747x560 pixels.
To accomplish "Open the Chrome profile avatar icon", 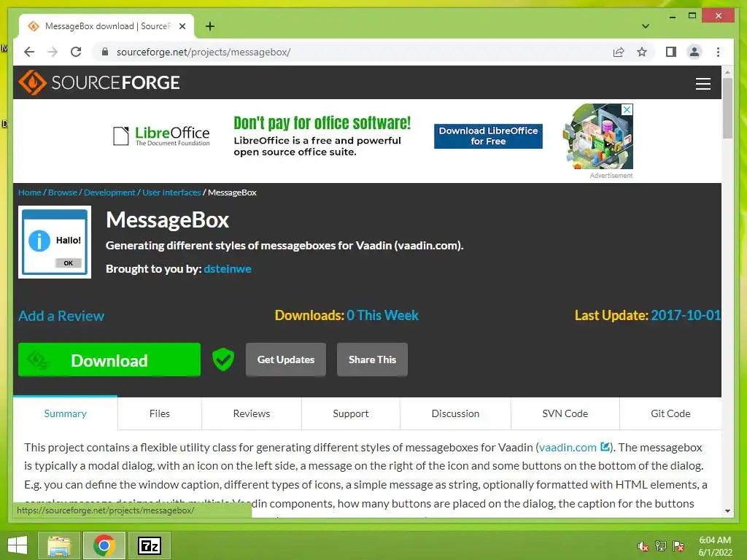I will 694,52.
